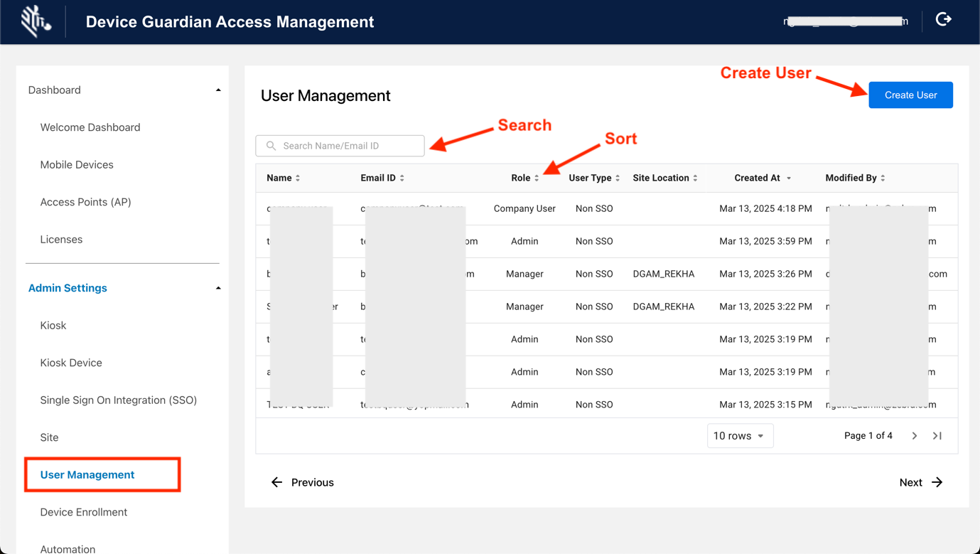Collapse the Dashboard sidebar section

point(218,90)
